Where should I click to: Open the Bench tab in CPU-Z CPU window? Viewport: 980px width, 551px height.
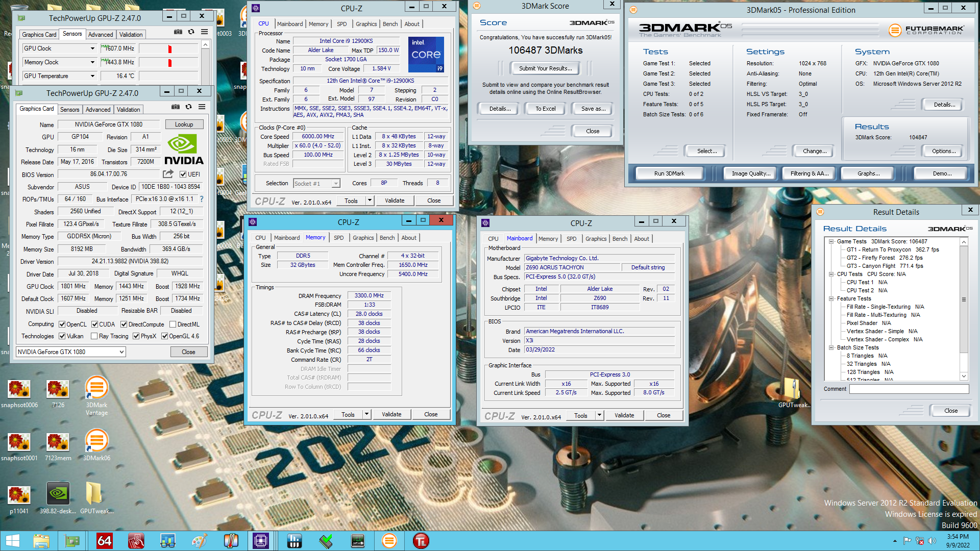[390, 24]
